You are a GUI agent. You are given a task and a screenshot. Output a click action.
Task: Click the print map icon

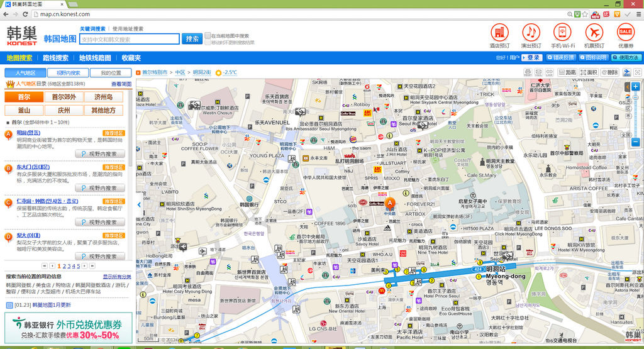click(528, 72)
